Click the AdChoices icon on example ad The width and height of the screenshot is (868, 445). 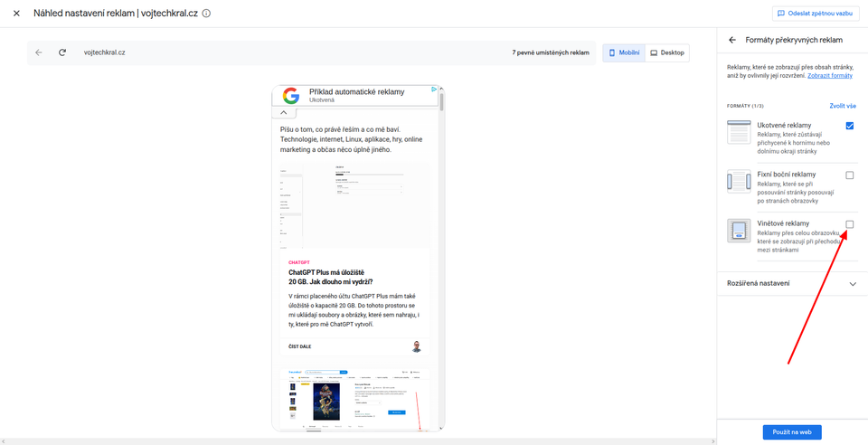coord(435,90)
